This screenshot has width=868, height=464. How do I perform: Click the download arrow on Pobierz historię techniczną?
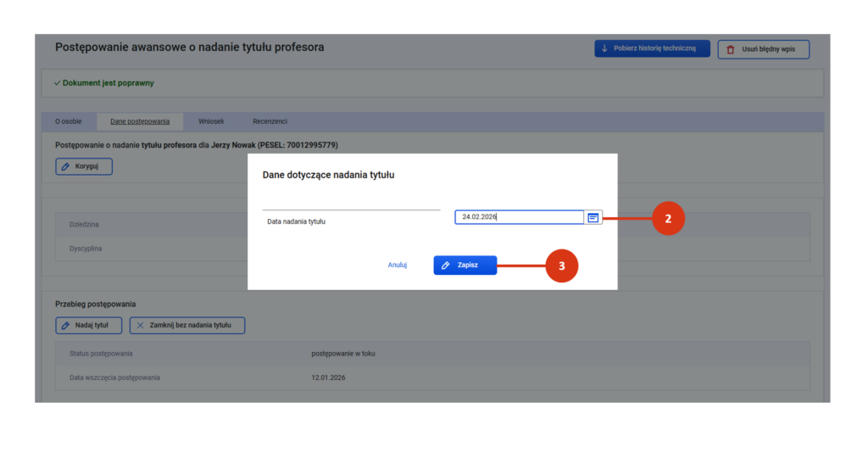tap(605, 49)
